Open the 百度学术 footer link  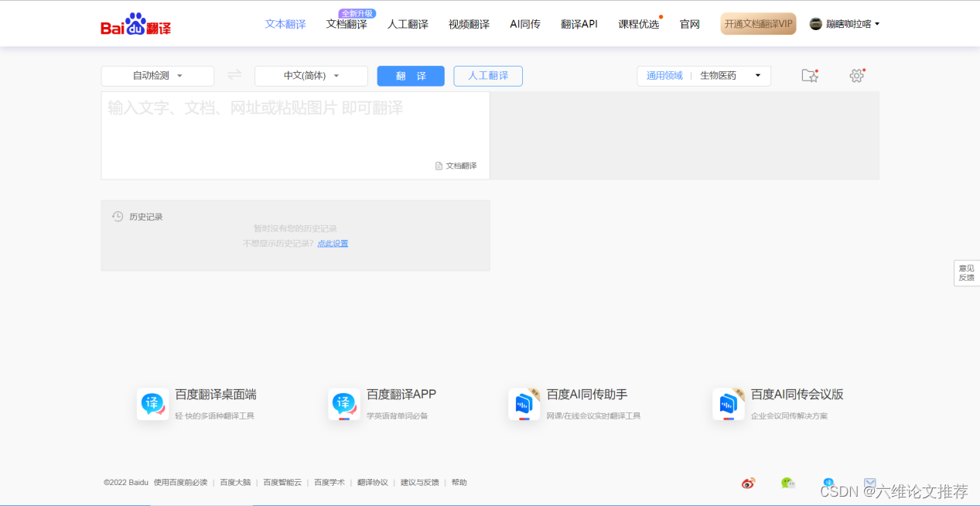click(330, 483)
